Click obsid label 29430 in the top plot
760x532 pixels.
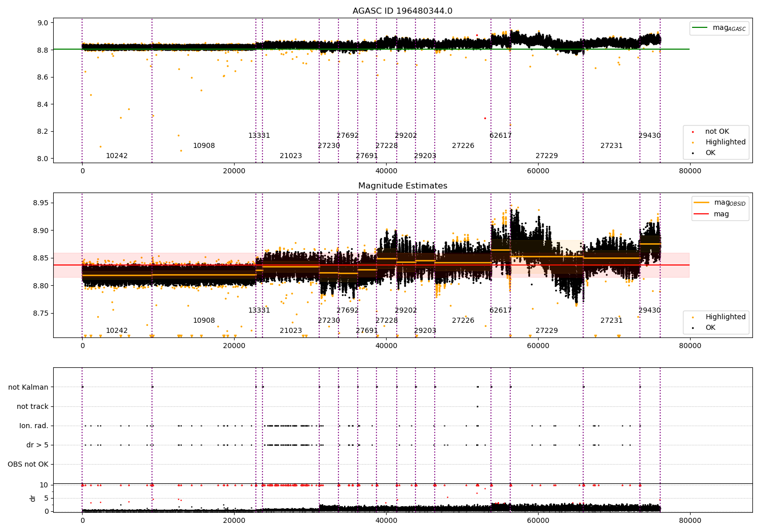pyautogui.click(x=650, y=136)
